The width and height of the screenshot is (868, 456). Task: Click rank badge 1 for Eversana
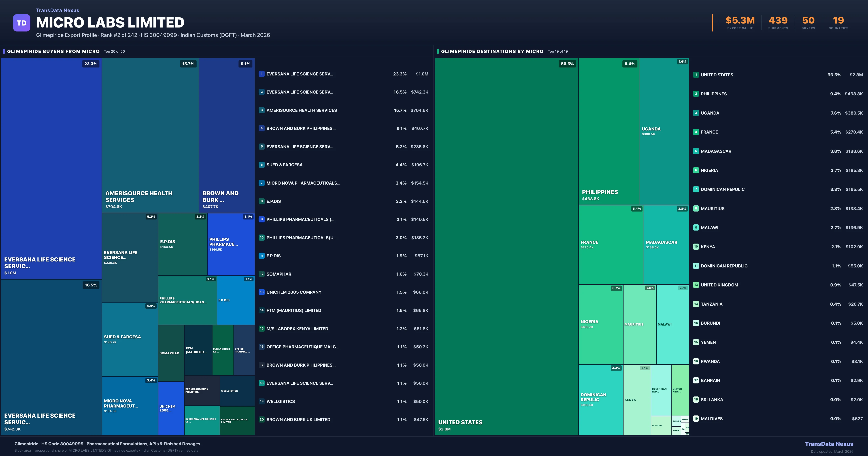click(261, 74)
